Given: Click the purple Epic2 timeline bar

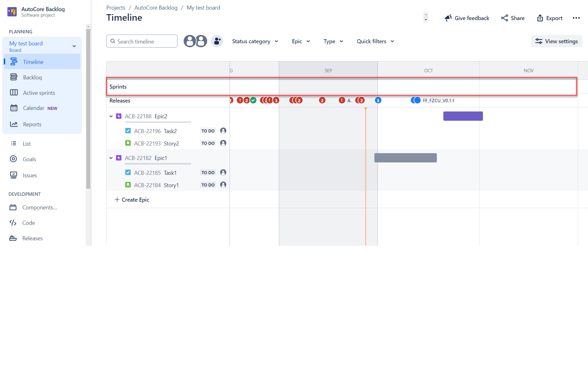Looking at the screenshot, I should coord(463,116).
